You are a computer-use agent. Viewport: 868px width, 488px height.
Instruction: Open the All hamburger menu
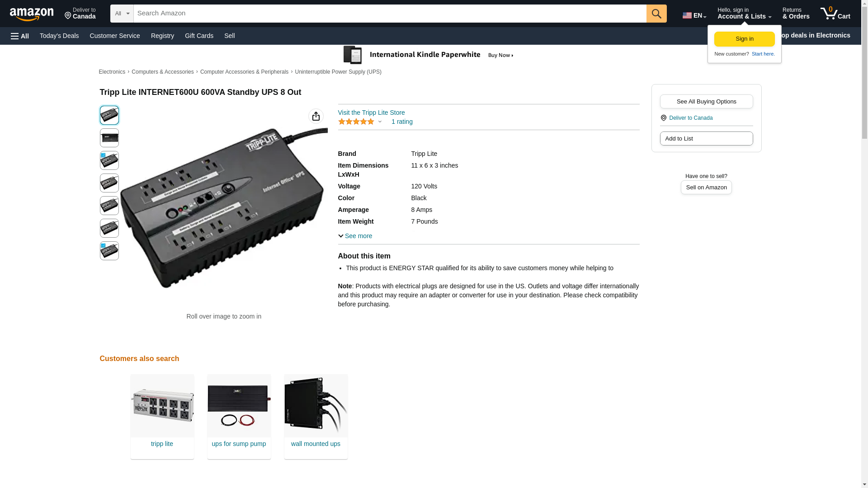tap(20, 36)
